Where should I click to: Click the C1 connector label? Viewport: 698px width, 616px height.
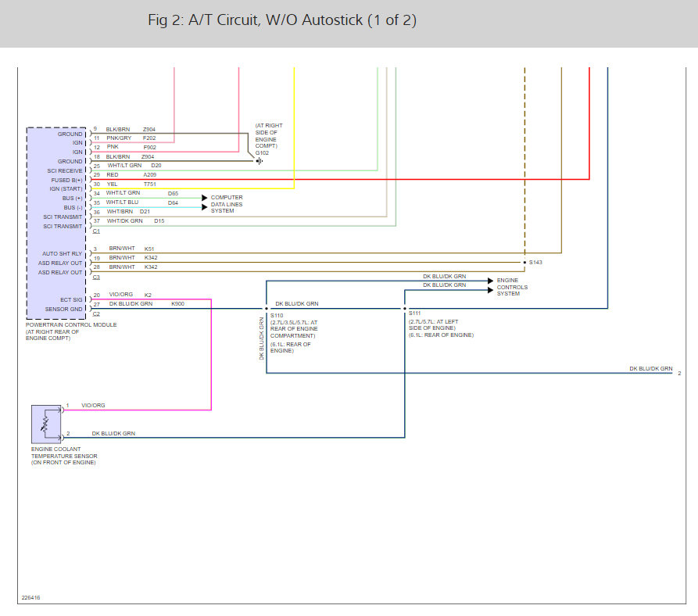coord(96,231)
